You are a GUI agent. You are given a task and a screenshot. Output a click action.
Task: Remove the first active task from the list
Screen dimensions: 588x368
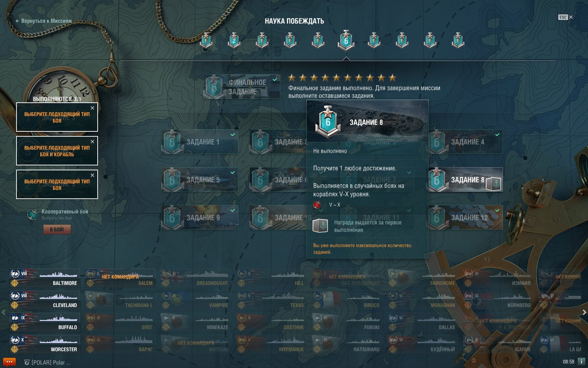[x=92, y=108]
